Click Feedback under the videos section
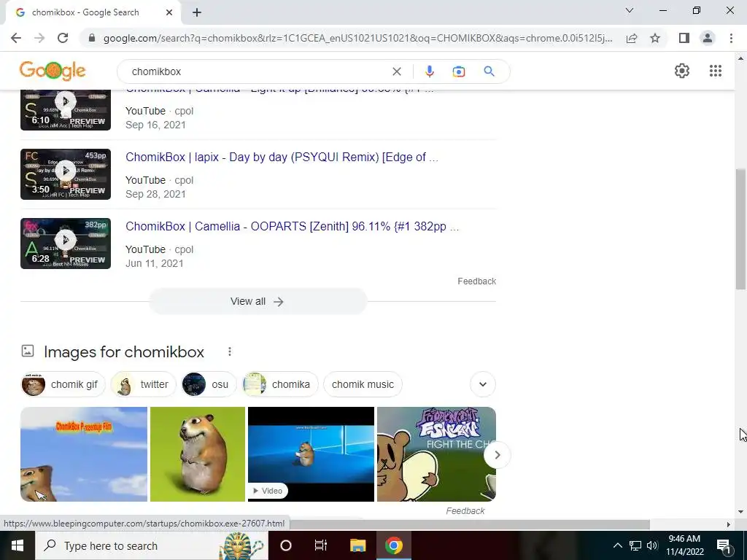This screenshot has height=560, width=747. [x=476, y=281]
